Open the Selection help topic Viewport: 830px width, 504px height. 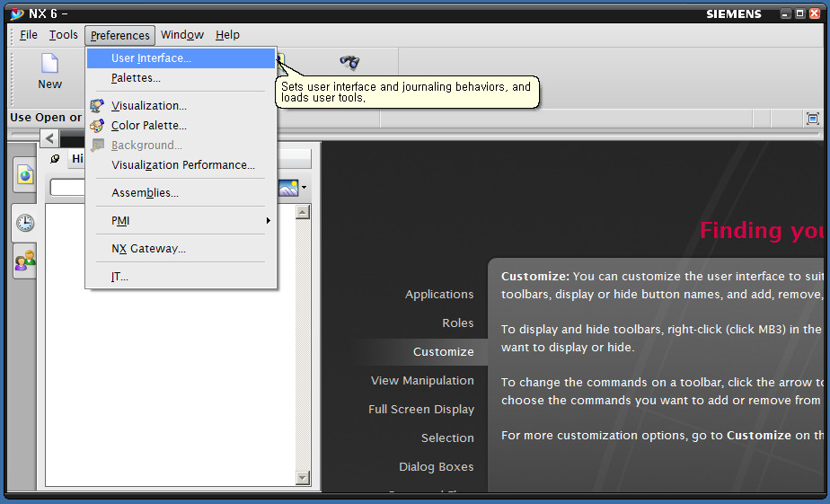coord(447,438)
